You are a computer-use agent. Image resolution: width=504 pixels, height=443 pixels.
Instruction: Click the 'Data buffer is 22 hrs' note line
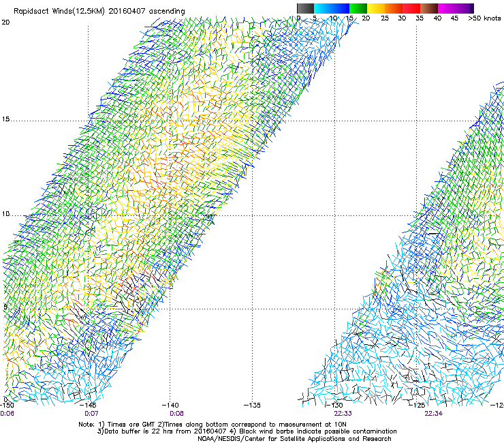click(x=247, y=431)
